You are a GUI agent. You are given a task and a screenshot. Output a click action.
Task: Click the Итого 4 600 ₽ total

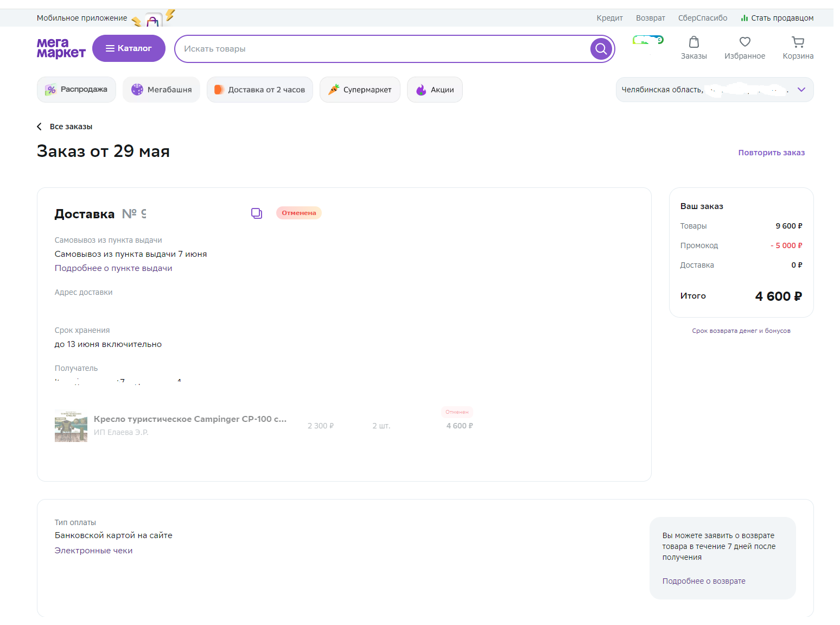[x=741, y=296]
